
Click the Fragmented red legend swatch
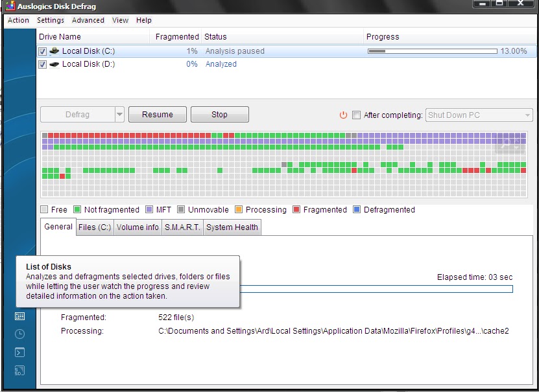296,209
